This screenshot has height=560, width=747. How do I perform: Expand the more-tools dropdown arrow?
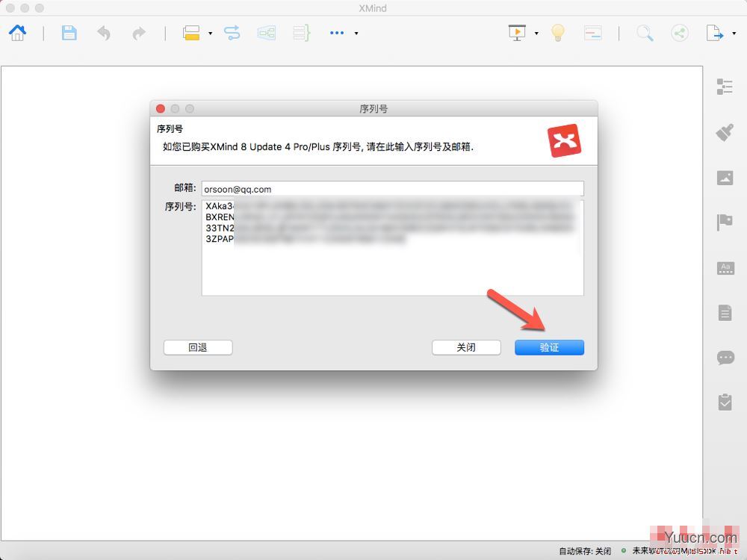click(356, 34)
